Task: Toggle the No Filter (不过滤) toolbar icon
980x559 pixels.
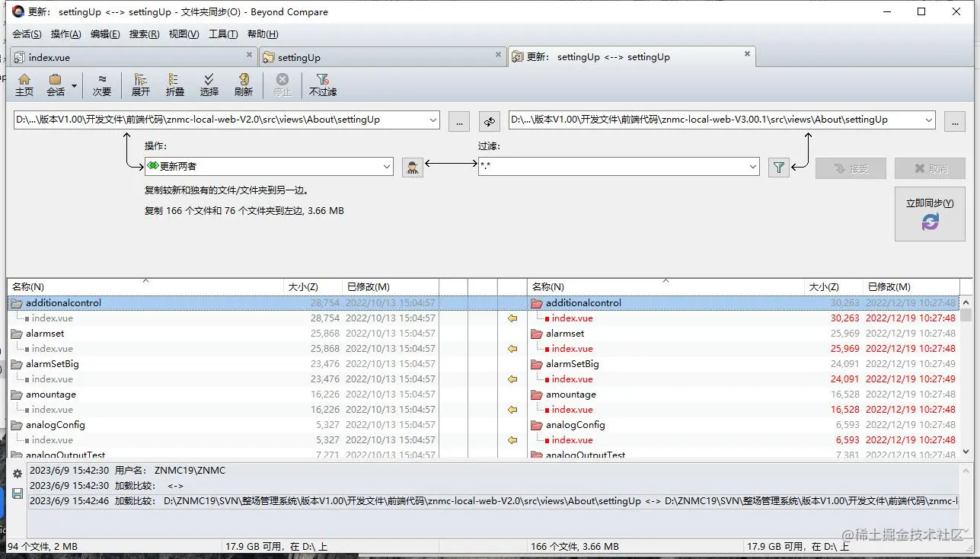Action: 323,85
